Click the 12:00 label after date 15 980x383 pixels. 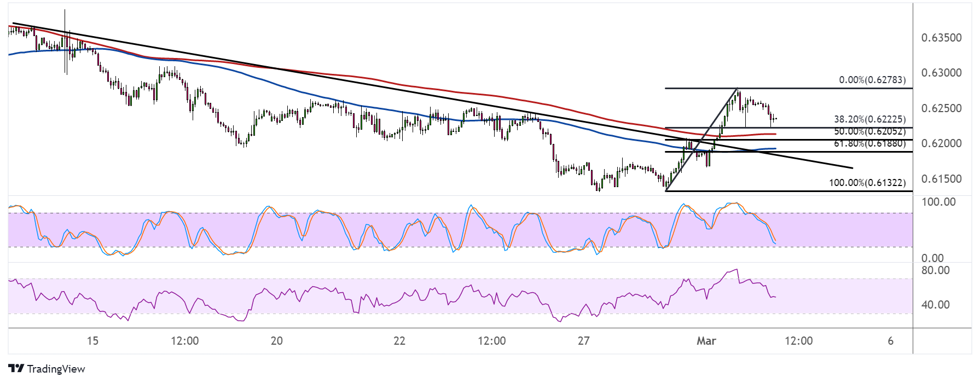185,341
